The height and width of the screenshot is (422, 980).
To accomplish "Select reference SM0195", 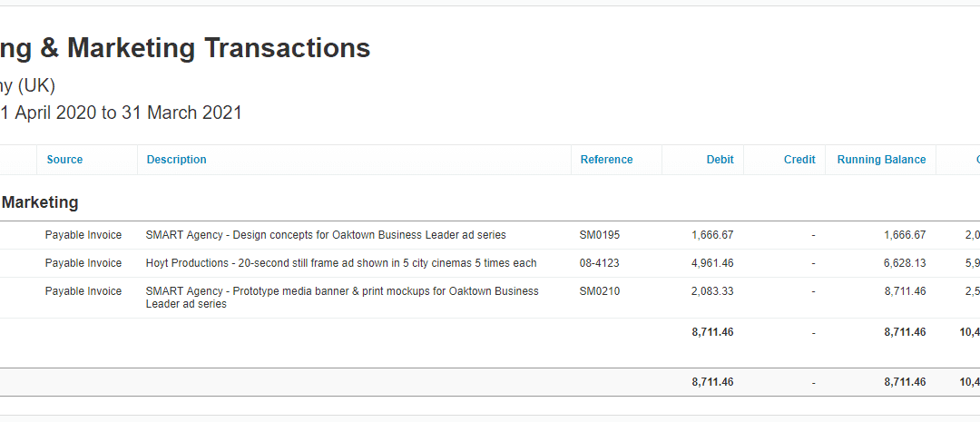I will point(600,235).
